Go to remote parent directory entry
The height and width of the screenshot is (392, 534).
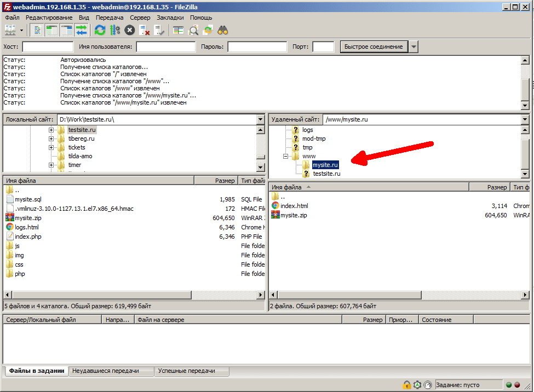click(283, 197)
